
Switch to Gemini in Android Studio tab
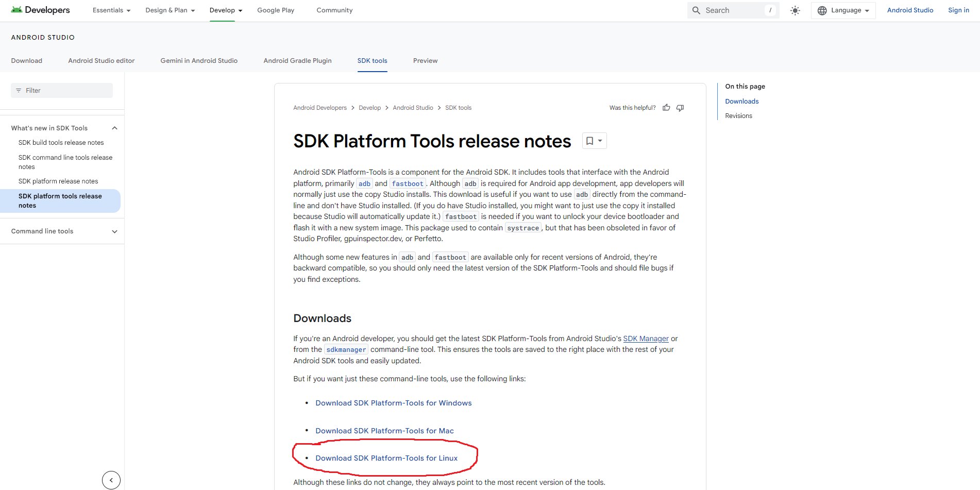199,61
